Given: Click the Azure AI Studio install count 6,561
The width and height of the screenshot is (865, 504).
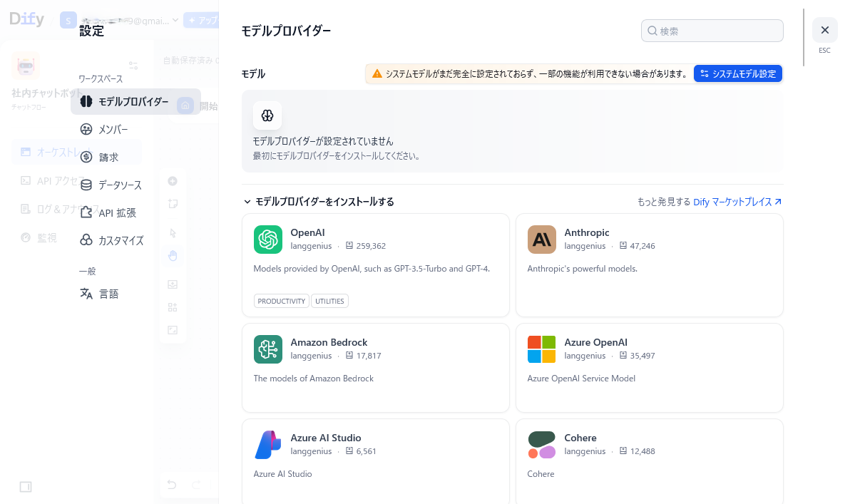Looking at the screenshot, I should pyautogui.click(x=367, y=451).
